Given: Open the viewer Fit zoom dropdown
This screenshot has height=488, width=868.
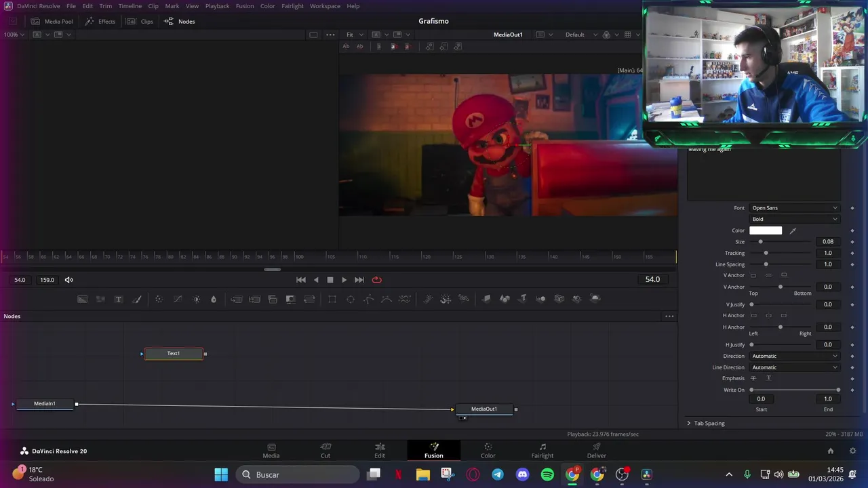Looking at the screenshot, I should [x=355, y=35].
